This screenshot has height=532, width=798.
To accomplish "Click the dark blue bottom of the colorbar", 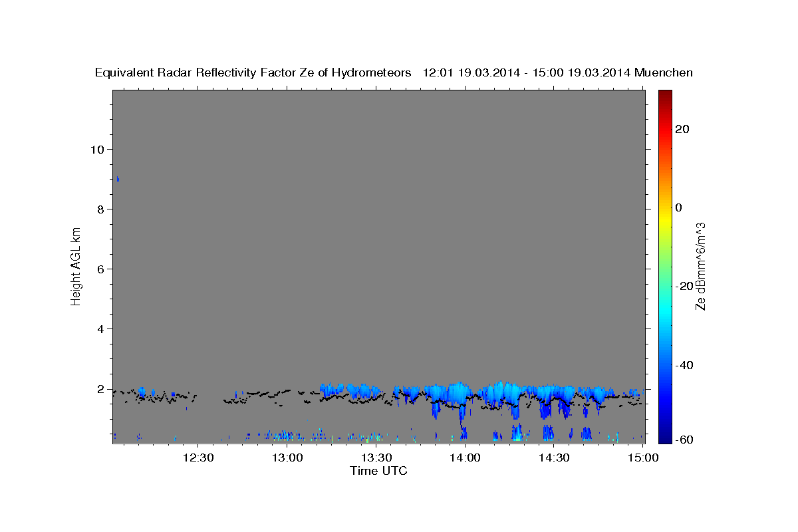I will coord(666,432).
